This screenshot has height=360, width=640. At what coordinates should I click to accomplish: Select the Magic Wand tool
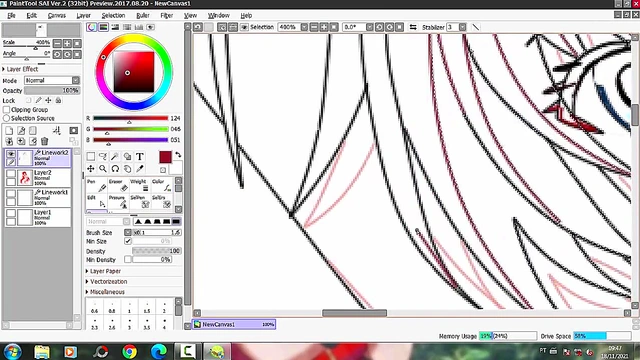(115, 157)
